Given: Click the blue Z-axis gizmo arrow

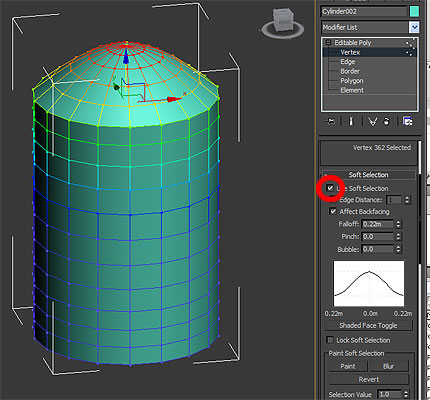Looking at the screenshot, I should pyautogui.click(x=126, y=57).
